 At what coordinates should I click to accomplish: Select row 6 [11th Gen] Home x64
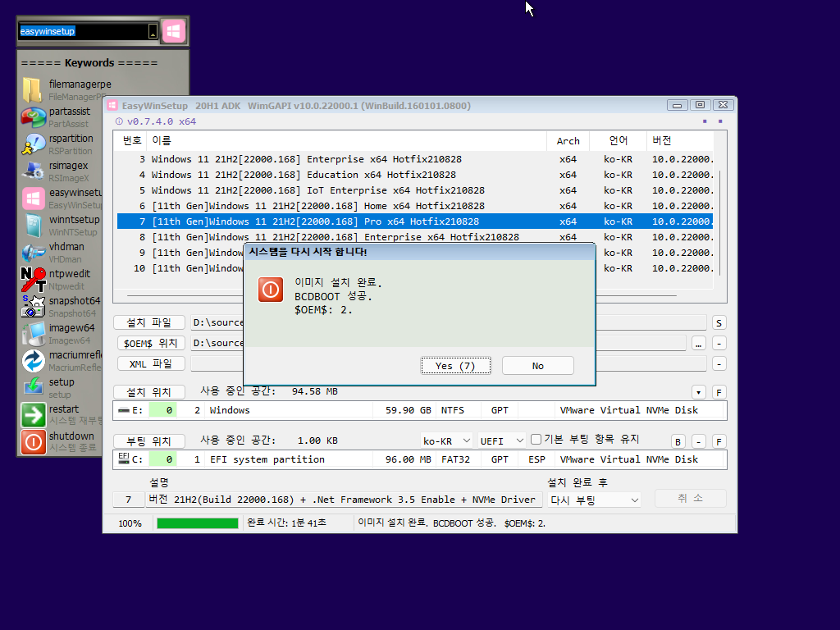tap(415, 206)
